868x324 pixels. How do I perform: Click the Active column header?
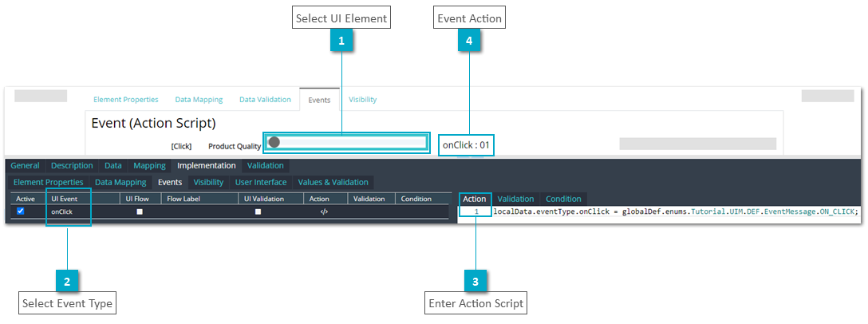tap(25, 199)
